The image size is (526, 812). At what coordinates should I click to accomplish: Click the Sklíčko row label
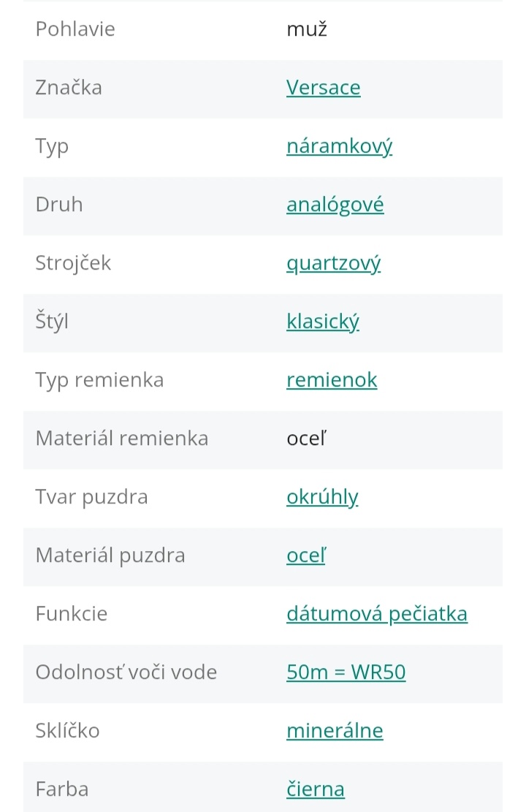tap(67, 731)
